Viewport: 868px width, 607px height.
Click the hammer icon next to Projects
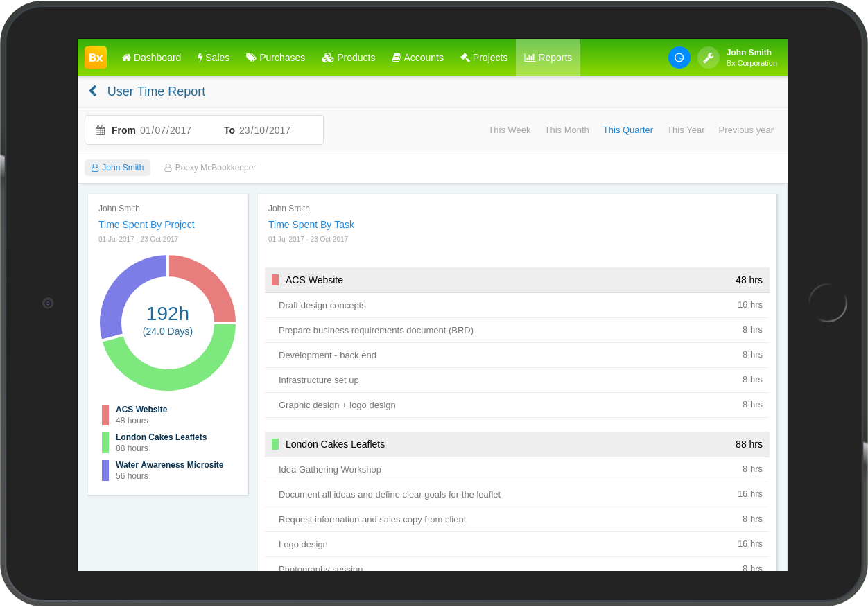[x=465, y=58]
